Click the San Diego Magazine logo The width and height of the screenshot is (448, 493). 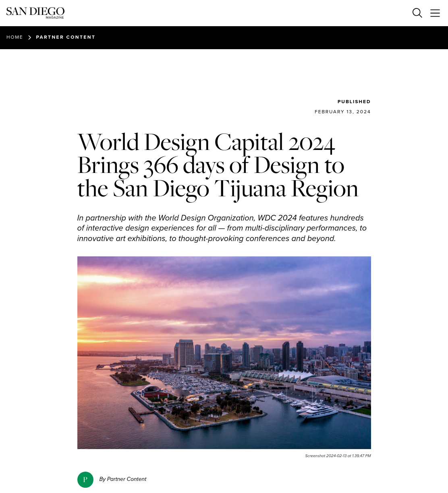click(x=35, y=13)
